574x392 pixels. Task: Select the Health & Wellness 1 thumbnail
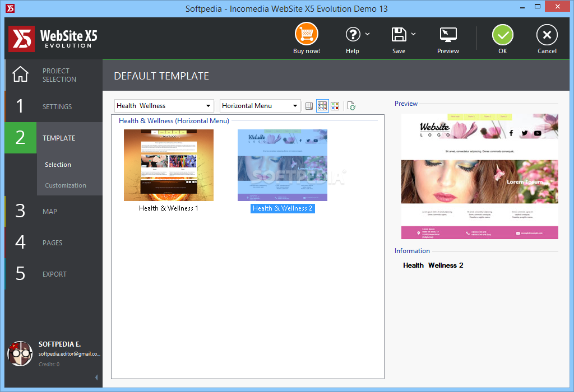click(168, 165)
